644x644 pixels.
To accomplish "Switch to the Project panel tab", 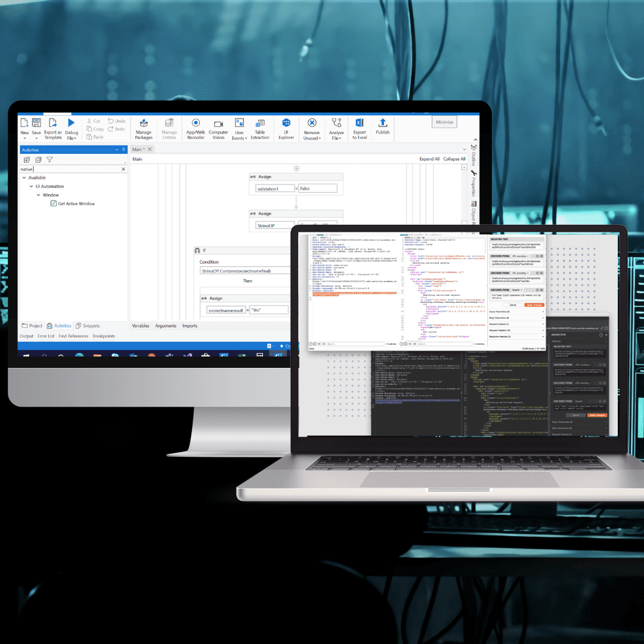I will [x=32, y=326].
